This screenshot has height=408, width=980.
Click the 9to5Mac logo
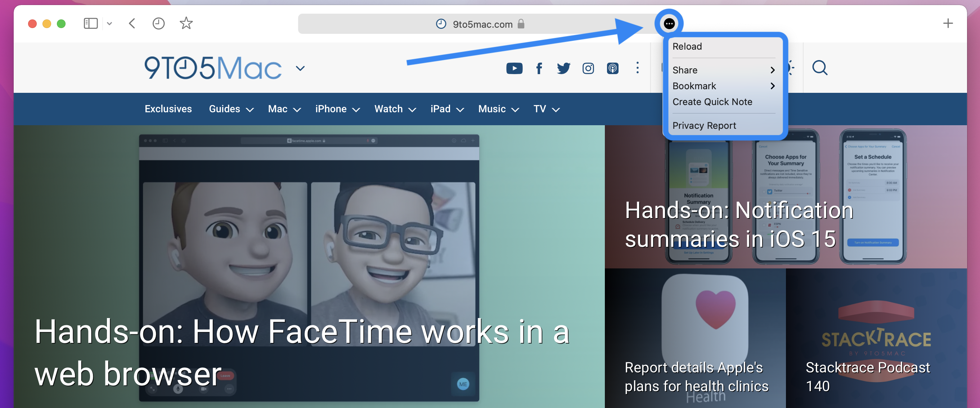pos(213,68)
